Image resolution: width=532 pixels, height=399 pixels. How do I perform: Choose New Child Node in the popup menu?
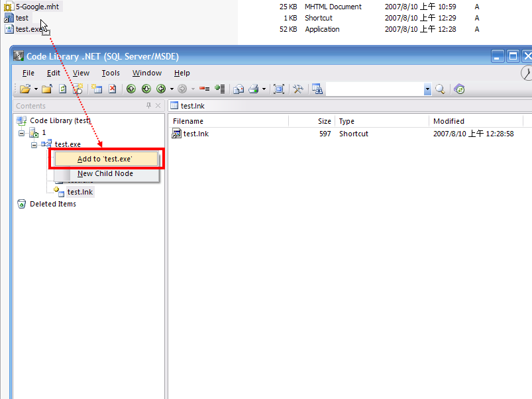(106, 173)
